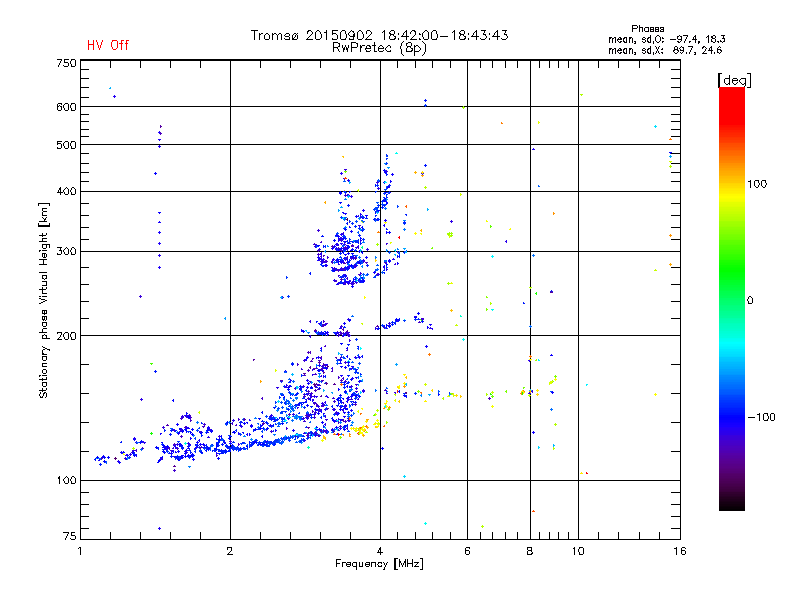The width and height of the screenshot is (800, 600).
Task: Select the plot title 'Tromsø 20150902 18:42:00-18:43:43'
Action: tap(379, 35)
